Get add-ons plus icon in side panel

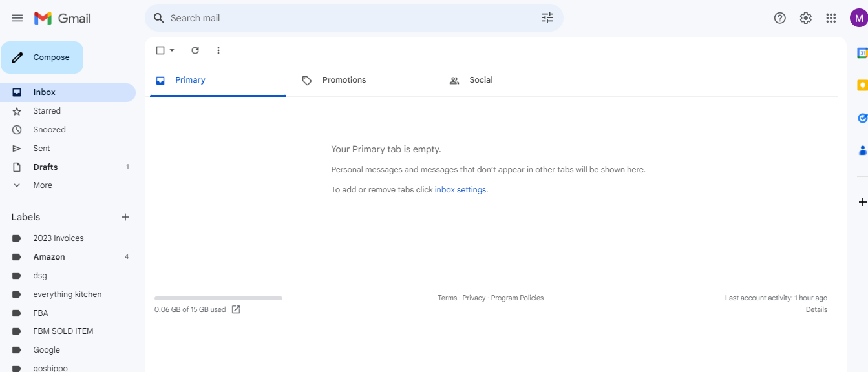[862, 202]
